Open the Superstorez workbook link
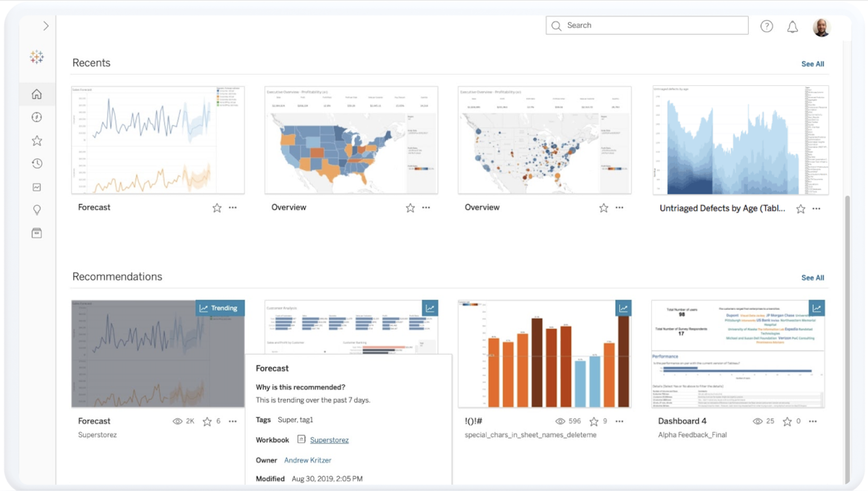Screen dimensions: 868x491 coord(329,440)
